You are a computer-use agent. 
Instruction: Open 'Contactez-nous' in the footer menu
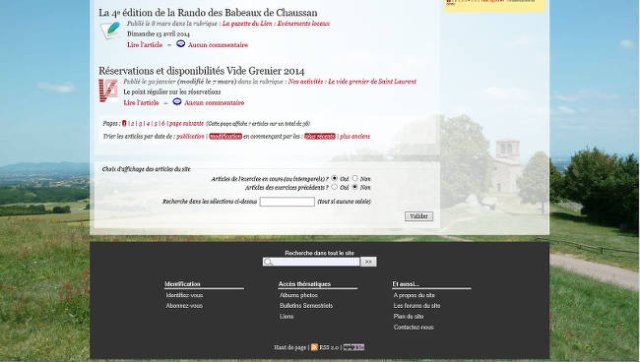(413, 327)
